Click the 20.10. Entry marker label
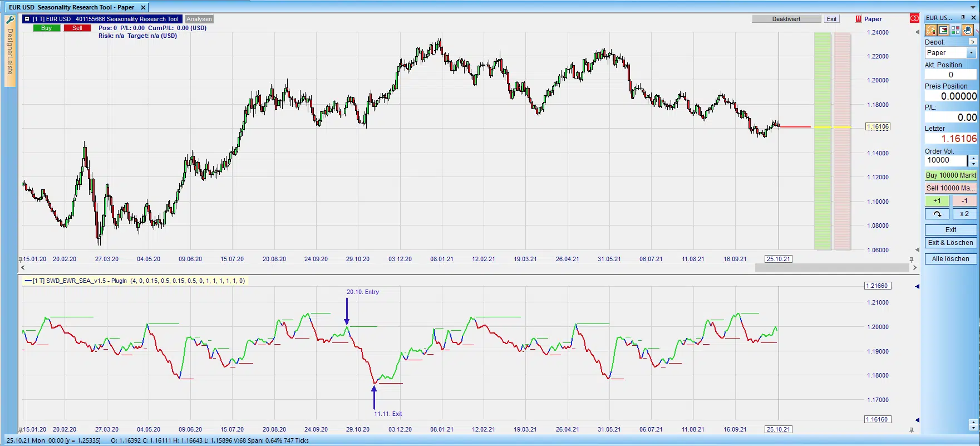Image resolution: width=980 pixels, height=446 pixels. (362, 292)
